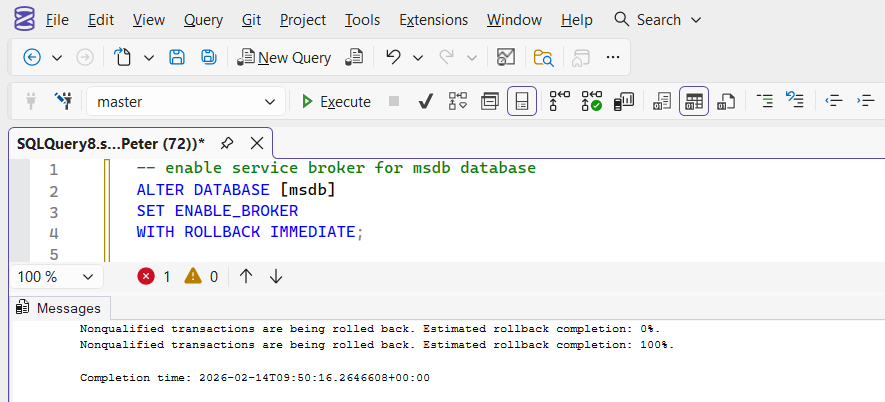Switch to Results to Grid

click(x=694, y=102)
